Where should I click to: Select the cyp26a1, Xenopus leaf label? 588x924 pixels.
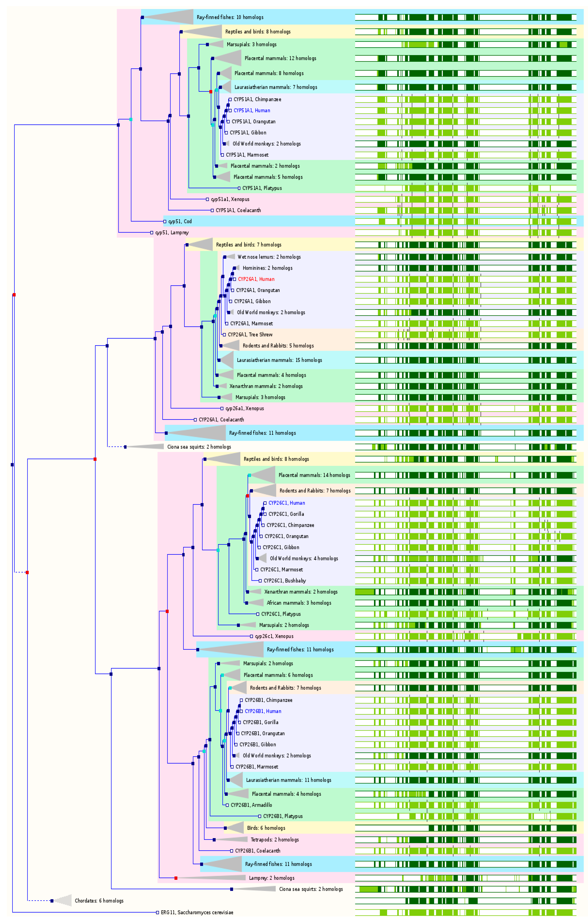tap(245, 408)
